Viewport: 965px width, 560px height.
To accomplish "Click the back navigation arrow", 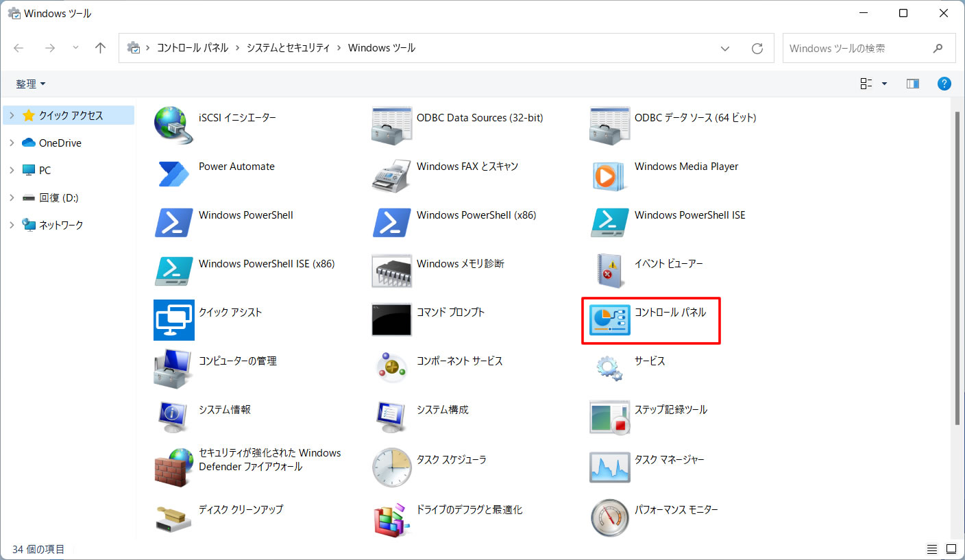I will (x=19, y=48).
